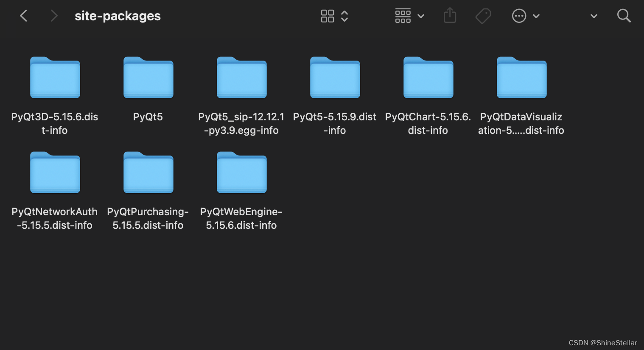This screenshot has height=350, width=644.
Task: Click the 'PyQt5-5.15.9.dist-info' name label
Action: click(335, 123)
